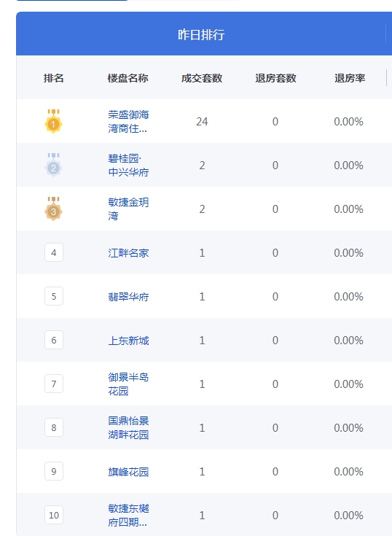Click the silver rank 2 medal icon

click(54, 165)
